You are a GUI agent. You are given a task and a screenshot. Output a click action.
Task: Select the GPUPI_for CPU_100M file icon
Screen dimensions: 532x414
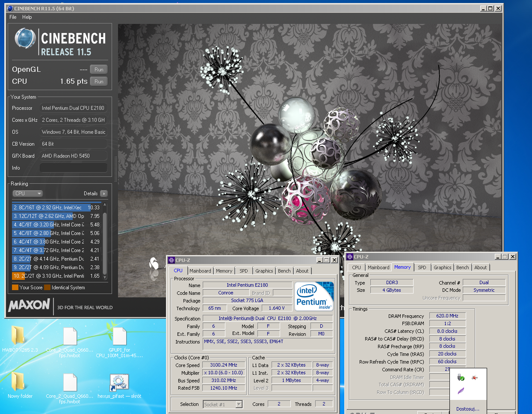[119, 336]
